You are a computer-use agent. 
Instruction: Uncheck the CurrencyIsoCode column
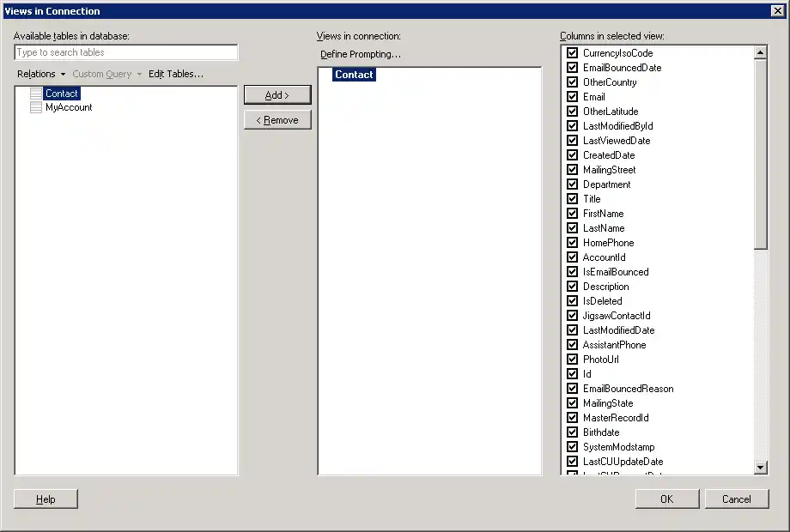(572, 52)
